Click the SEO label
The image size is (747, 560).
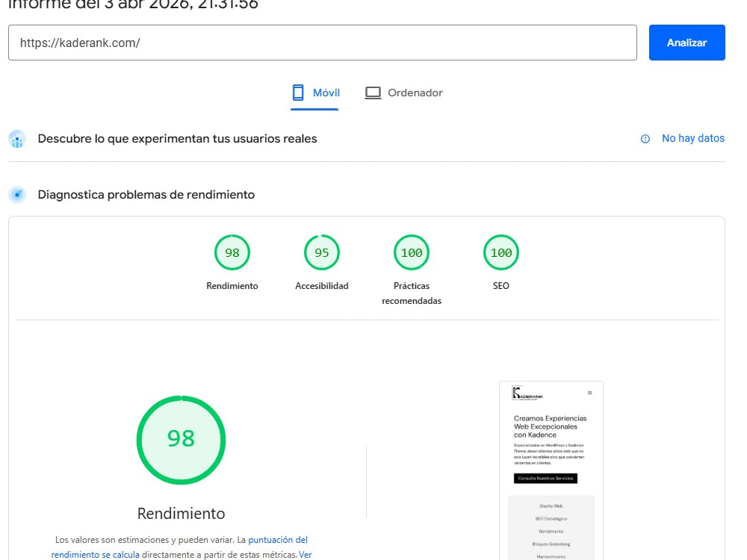pos(501,286)
